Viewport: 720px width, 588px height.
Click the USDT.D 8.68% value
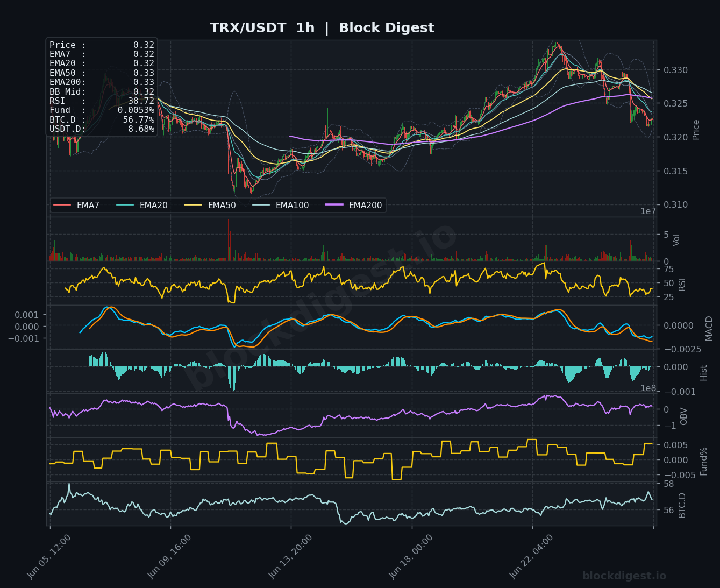141,129
